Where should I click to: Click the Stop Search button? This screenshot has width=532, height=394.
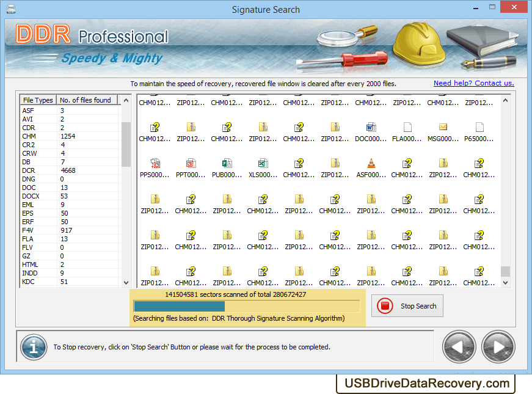point(407,306)
